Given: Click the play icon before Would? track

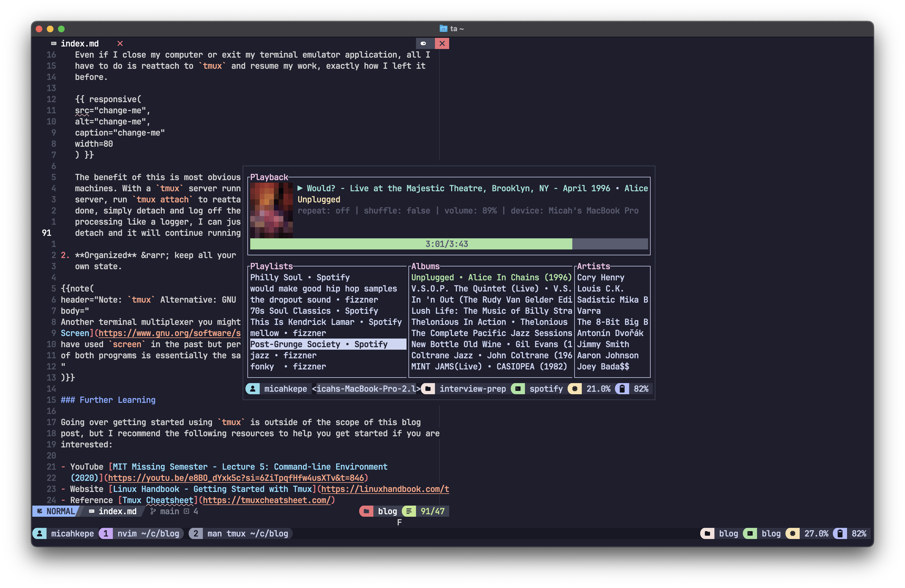Looking at the screenshot, I should click(x=300, y=188).
